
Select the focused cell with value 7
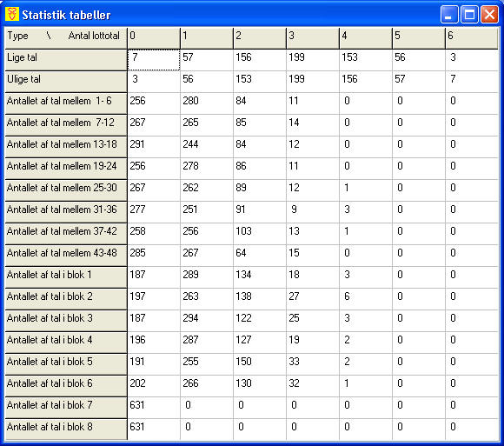click(x=154, y=60)
